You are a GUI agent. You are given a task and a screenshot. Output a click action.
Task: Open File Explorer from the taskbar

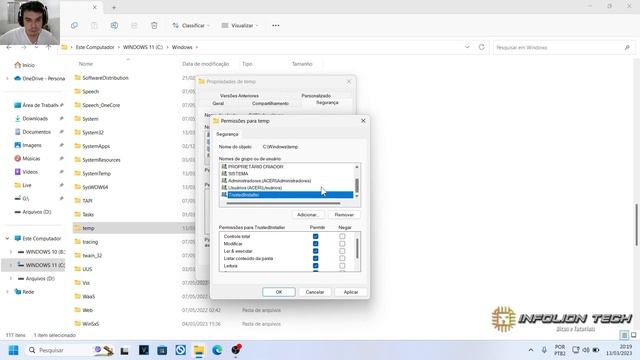(199, 350)
